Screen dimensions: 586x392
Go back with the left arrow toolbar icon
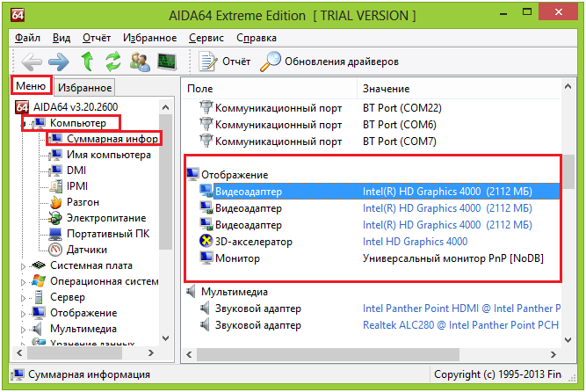[32, 62]
